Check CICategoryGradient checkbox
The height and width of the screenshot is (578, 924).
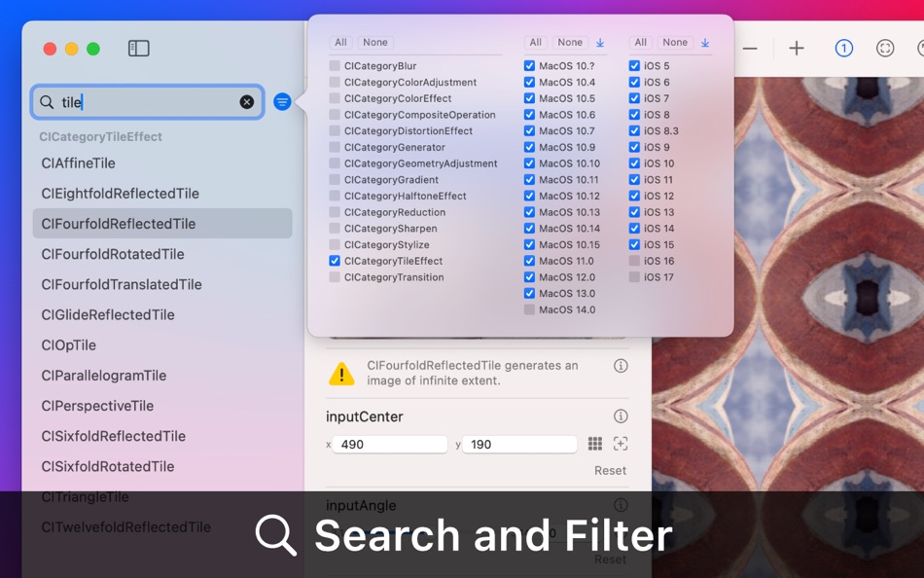coord(335,179)
